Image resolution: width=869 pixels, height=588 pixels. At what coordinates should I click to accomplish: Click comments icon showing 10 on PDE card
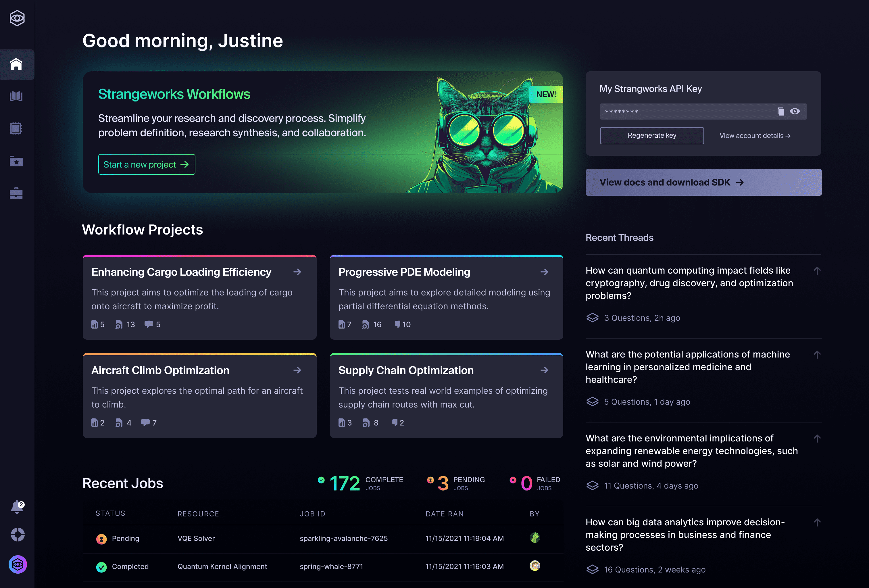[x=397, y=324]
